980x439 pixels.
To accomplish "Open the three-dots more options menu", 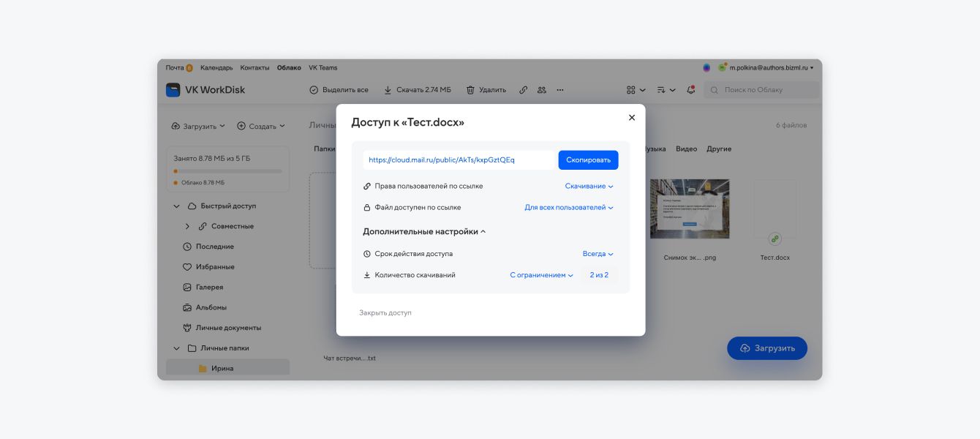I will point(560,90).
